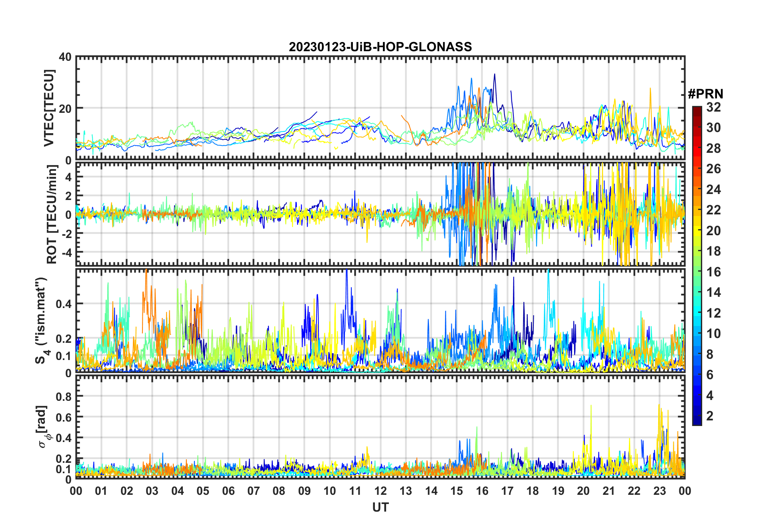
Task: Click the σφ[rad] y-axis label
Action: (42, 426)
